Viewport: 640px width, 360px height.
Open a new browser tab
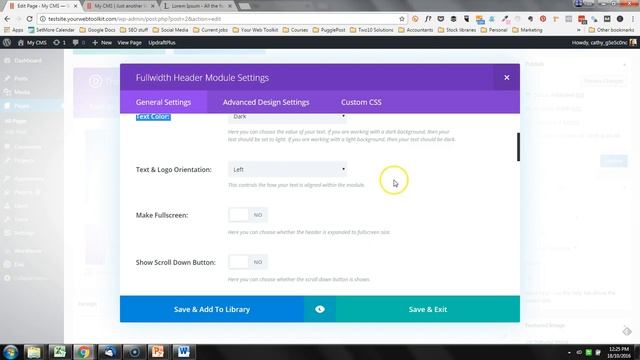[245, 6]
